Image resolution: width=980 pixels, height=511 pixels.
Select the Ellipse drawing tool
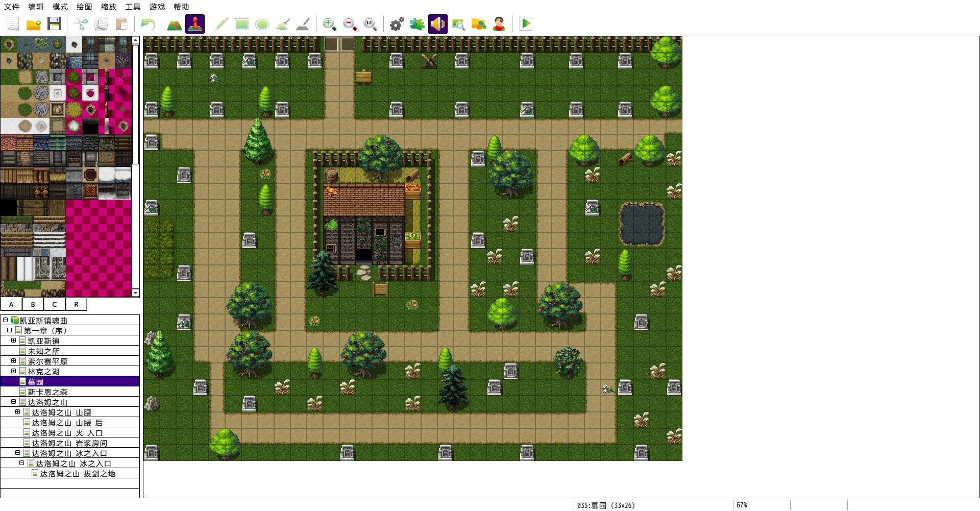point(262,24)
